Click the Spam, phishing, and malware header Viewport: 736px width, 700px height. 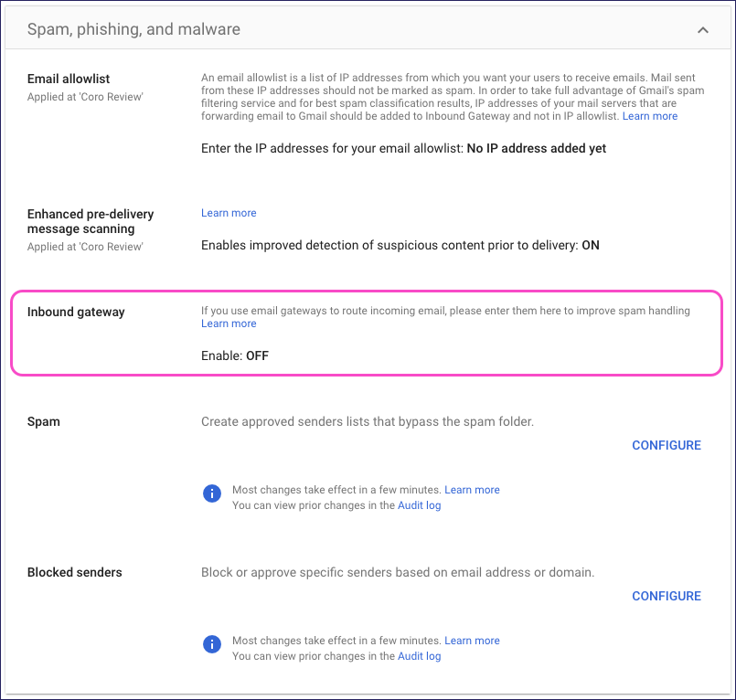coord(134,29)
